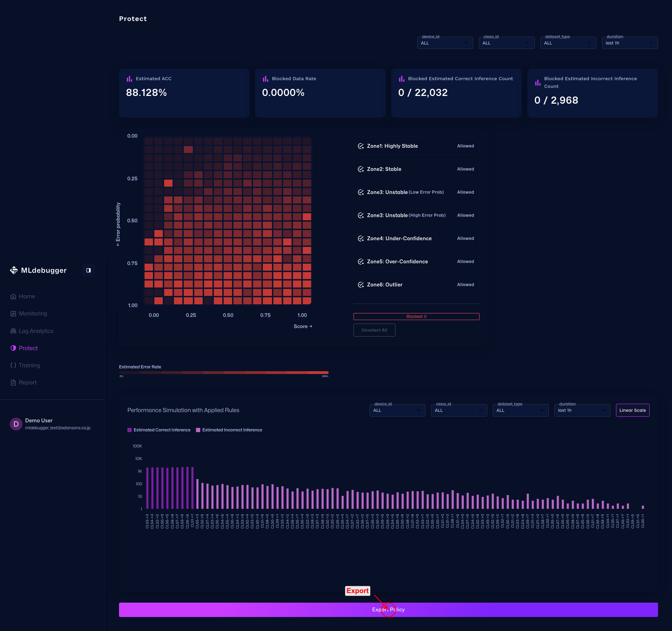
Task: Go to the Protect menu item
Action: pyautogui.click(x=28, y=348)
